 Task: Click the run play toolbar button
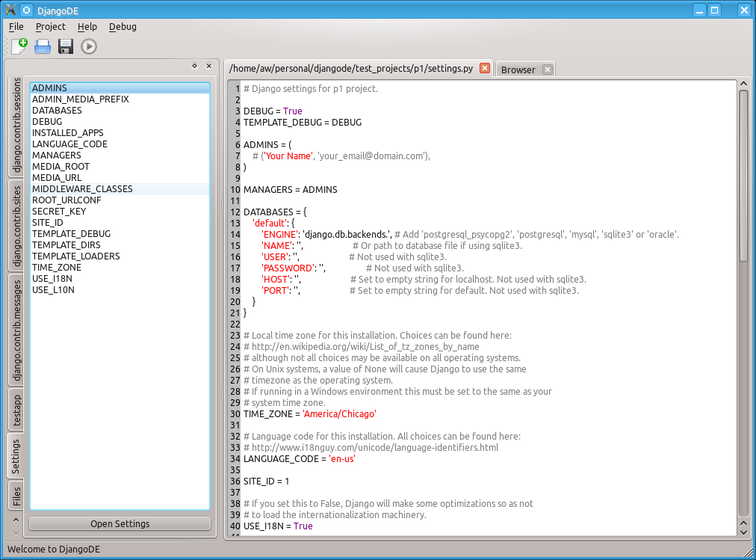89,46
